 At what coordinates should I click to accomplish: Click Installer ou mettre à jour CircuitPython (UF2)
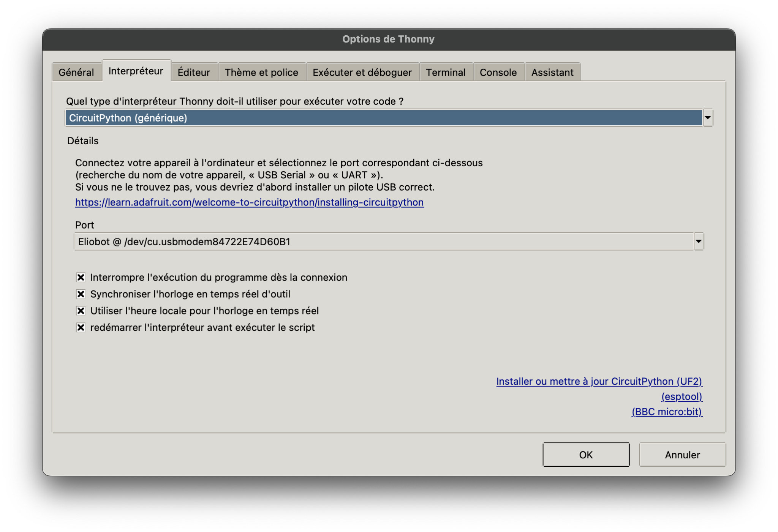pyautogui.click(x=599, y=381)
